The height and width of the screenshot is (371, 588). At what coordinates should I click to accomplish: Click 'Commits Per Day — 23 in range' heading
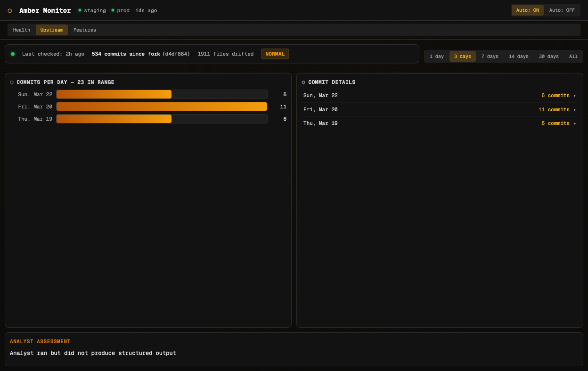coord(65,82)
